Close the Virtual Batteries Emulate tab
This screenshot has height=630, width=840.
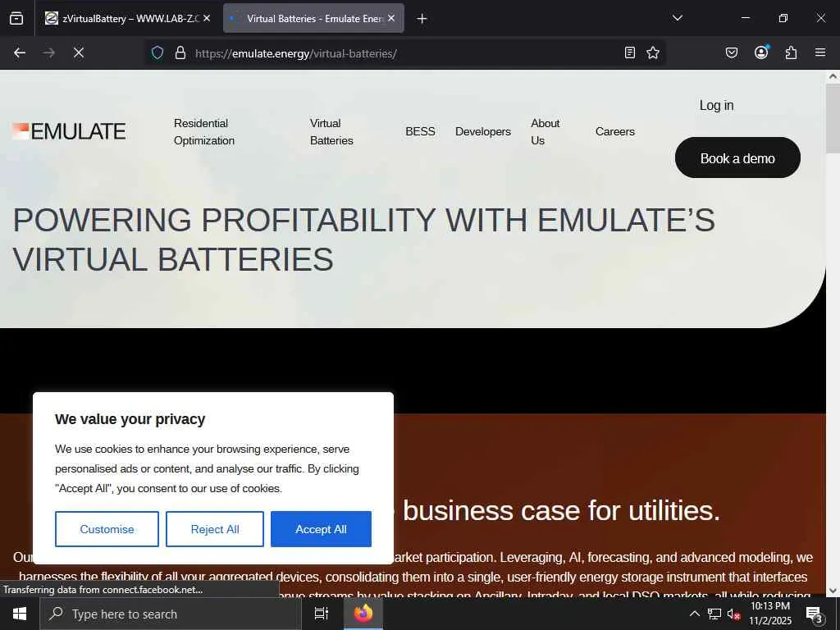tap(391, 18)
